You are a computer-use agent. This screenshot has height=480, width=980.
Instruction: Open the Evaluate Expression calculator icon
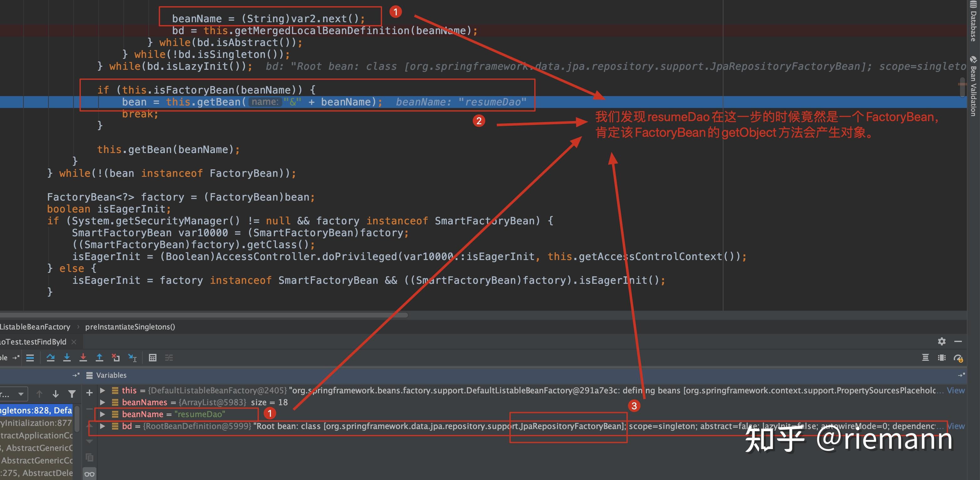(x=153, y=358)
